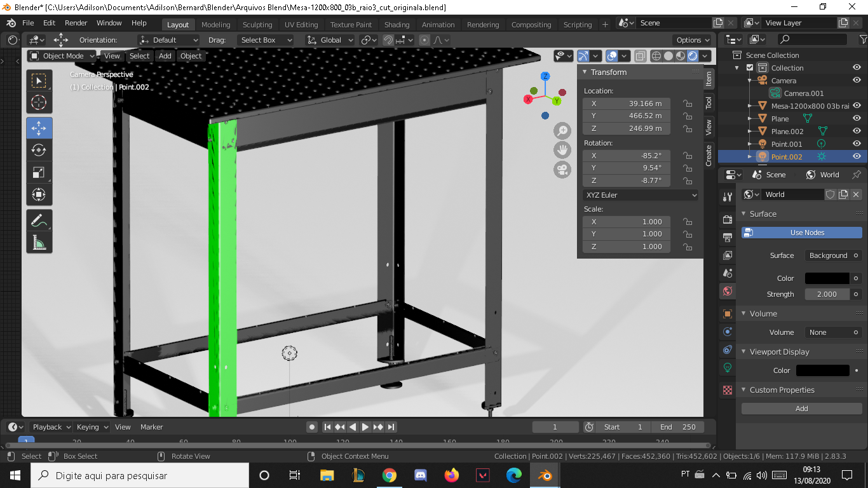Click the Select Box tool icon

click(39, 81)
